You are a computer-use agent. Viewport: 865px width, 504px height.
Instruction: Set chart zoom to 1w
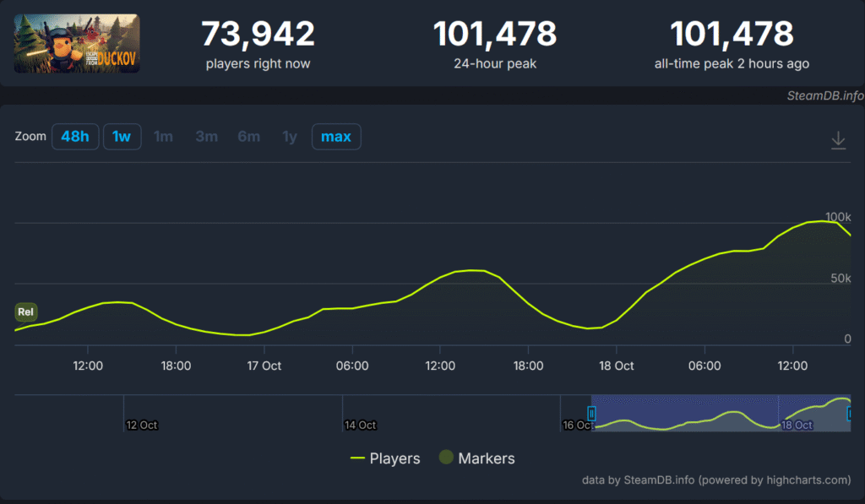pyautogui.click(x=122, y=137)
